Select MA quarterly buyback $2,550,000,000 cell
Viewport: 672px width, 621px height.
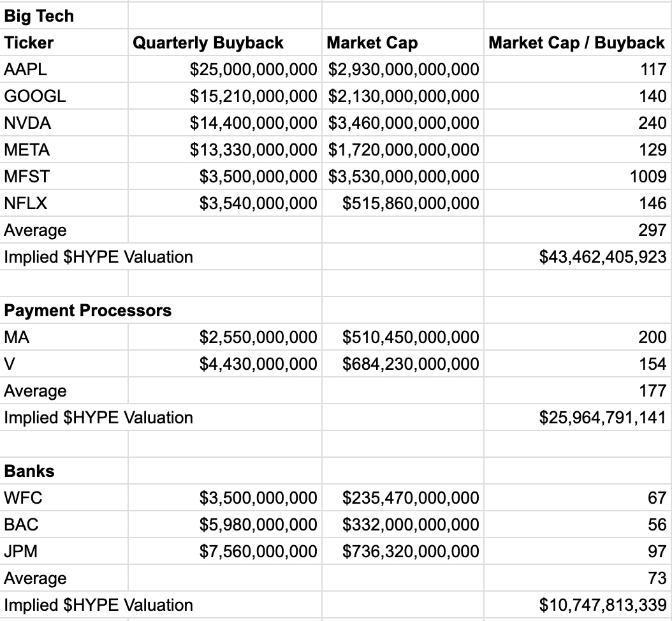coord(258,337)
